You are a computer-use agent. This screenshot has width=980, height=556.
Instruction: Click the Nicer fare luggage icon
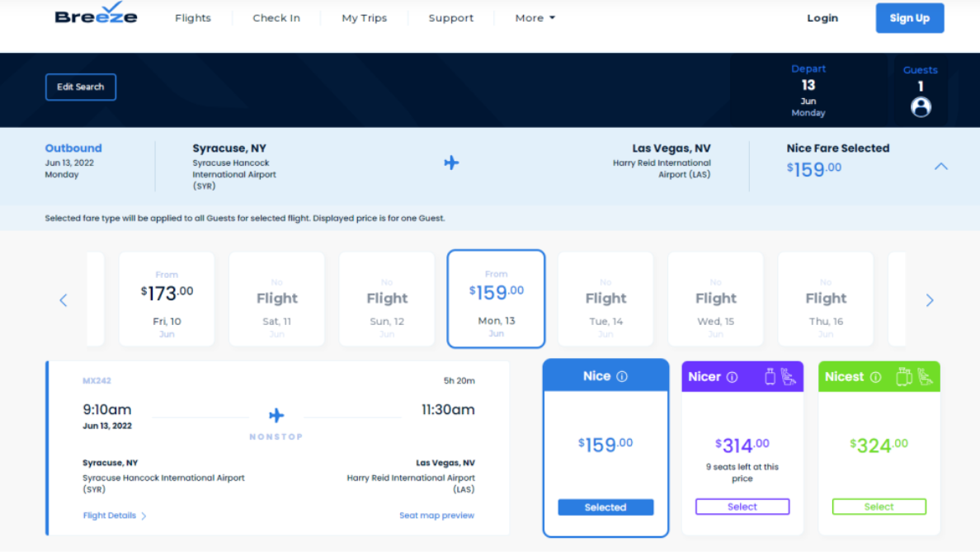pyautogui.click(x=770, y=377)
